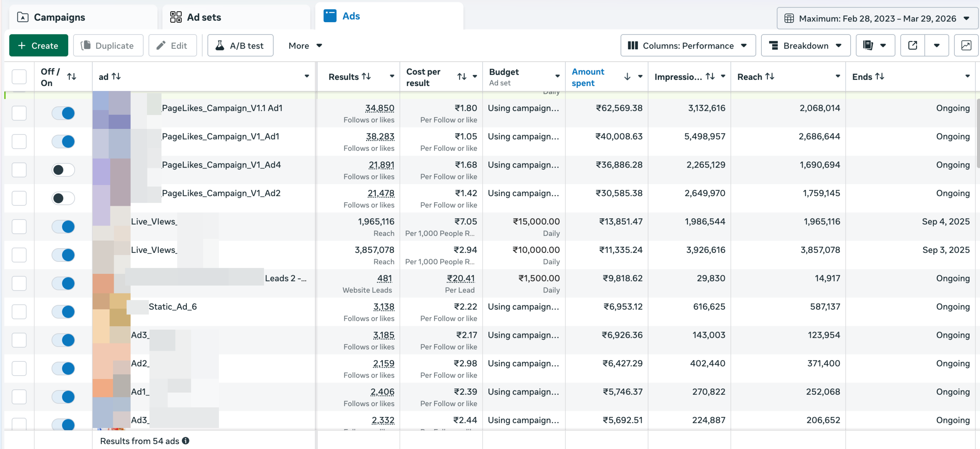Click the Duplicate icon
Screen dimensions: 980x449
coord(108,45)
